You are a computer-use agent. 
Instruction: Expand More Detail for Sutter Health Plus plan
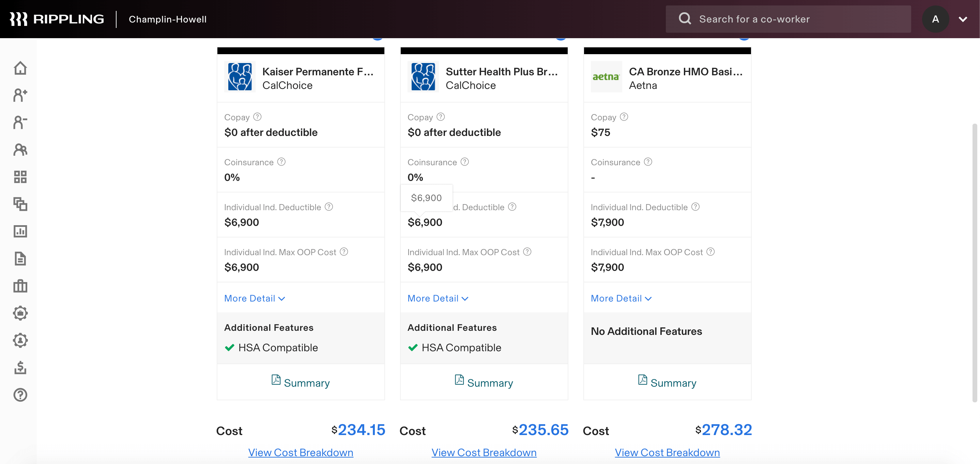(x=438, y=298)
